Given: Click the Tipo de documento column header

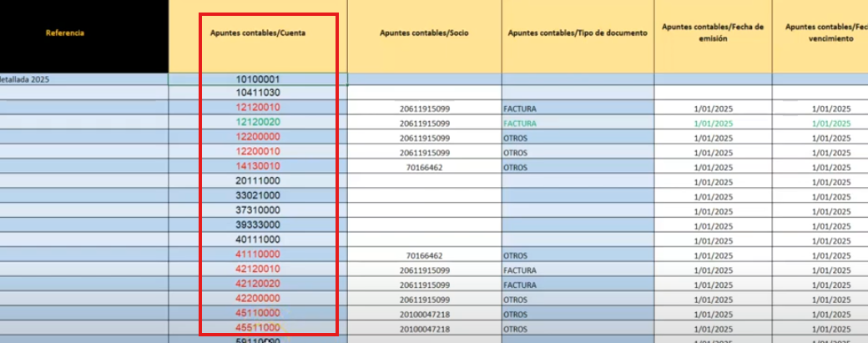Looking at the screenshot, I should (577, 33).
